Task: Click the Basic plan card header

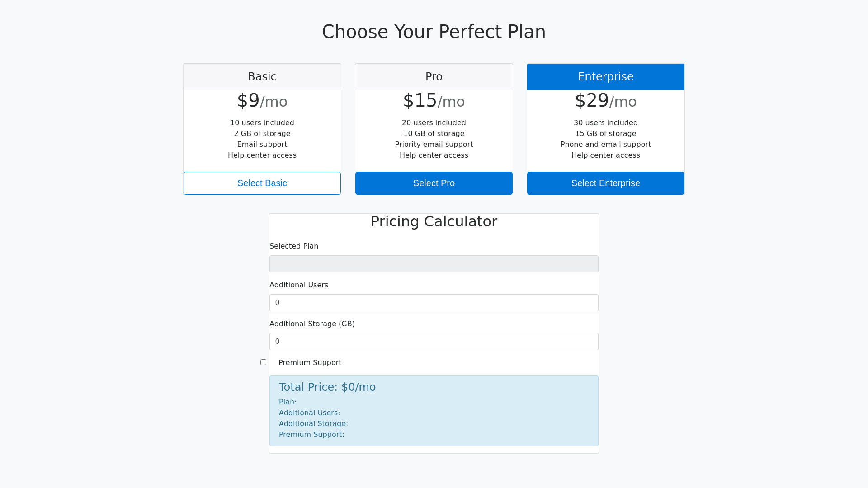Action: 262,77
